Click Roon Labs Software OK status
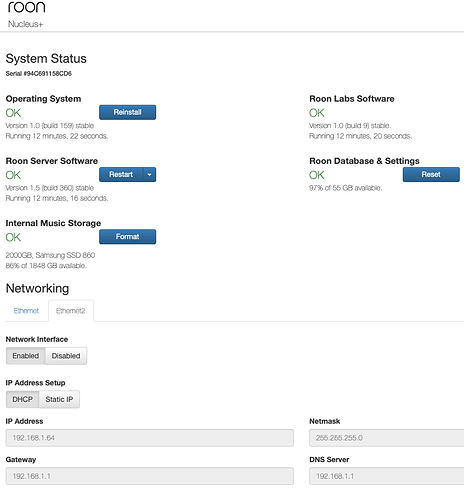The width and height of the screenshot is (464, 500). 317,113
